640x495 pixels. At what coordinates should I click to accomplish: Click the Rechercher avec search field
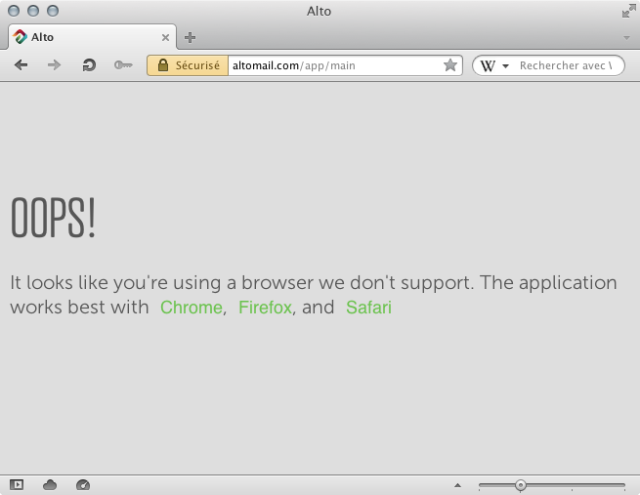pyautogui.click(x=567, y=66)
